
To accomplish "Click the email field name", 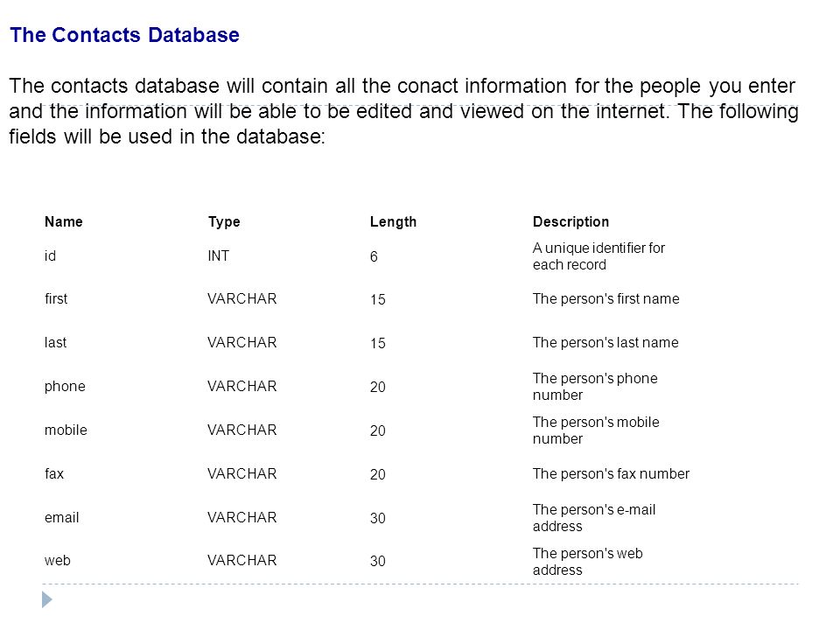I will pos(61,517).
